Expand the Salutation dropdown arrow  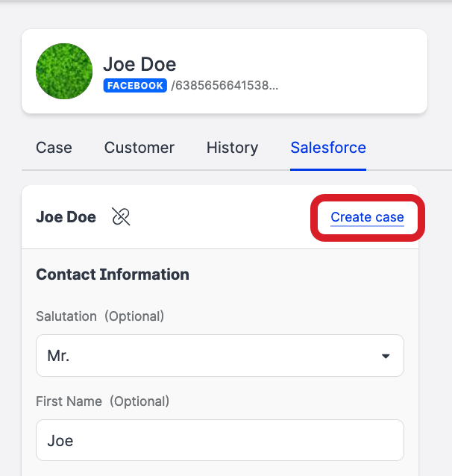pyautogui.click(x=386, y=356)
